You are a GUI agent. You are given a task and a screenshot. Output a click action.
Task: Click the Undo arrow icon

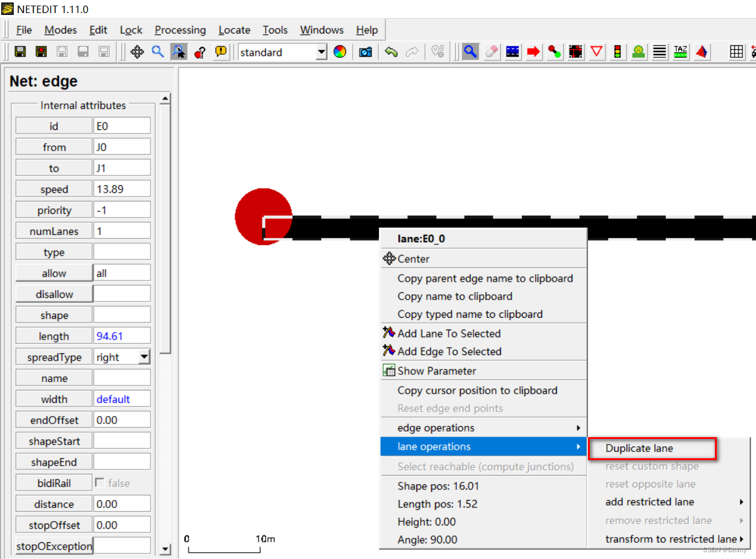(391, 52)
